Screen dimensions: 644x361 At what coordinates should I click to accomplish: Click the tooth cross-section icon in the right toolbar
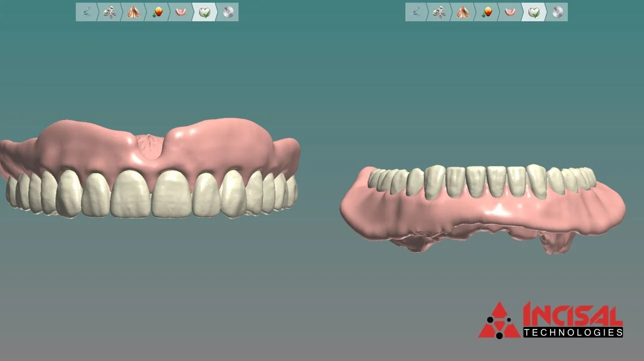click(462, 12)
